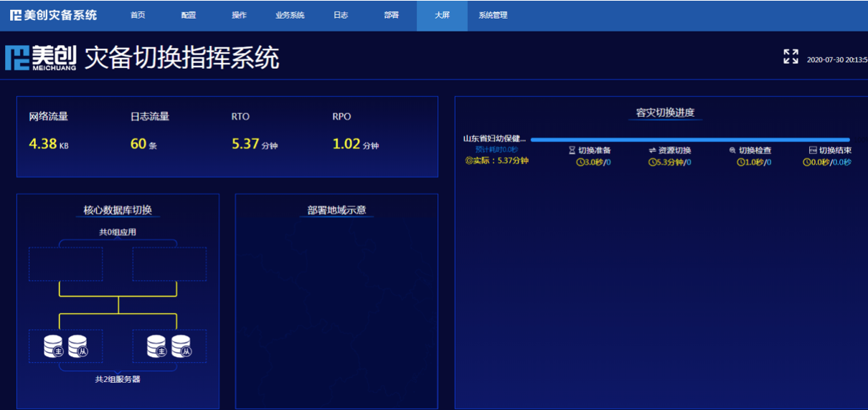Open the 首页 menu item

(x=138, y=15)
